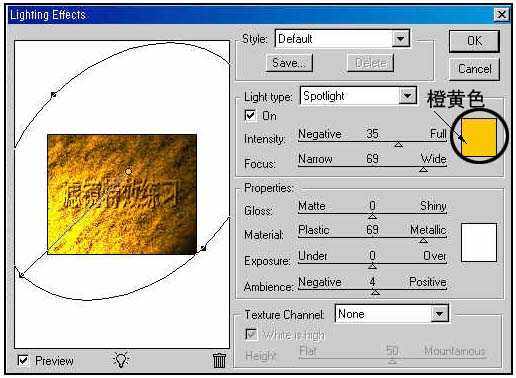Toggle the Preview checkbox
516x378 pixels.
tap(23, 360)
